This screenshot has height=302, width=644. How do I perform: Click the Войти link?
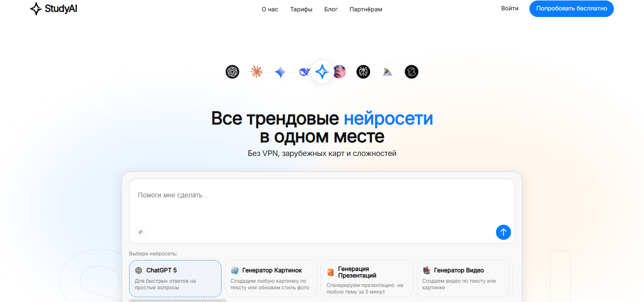click(510, 8)
